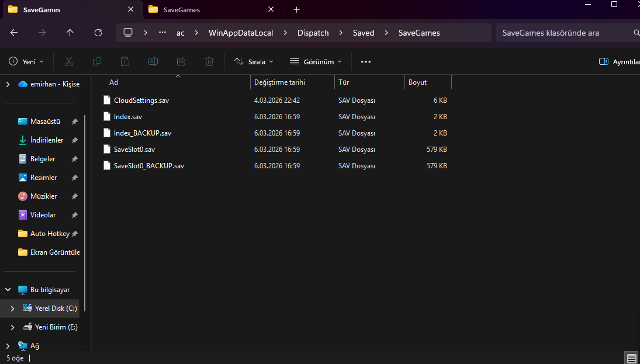Open a new tab with plus button
The image size is (640, 364).
click(x=296, y=9)
